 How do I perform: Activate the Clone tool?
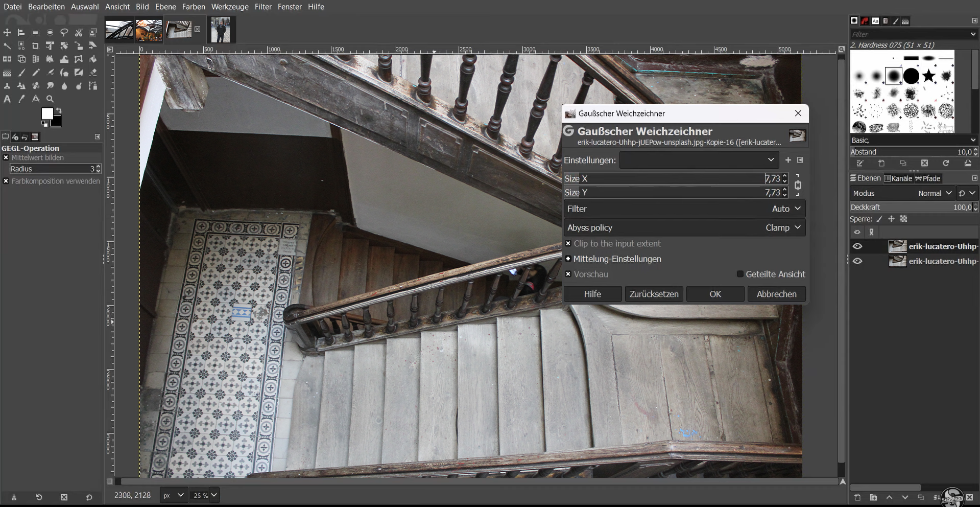(8, 86)
